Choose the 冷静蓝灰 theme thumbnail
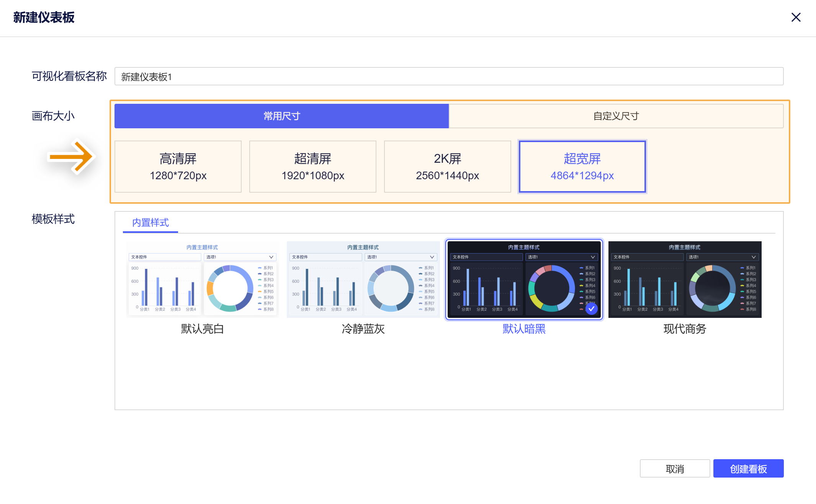This screenshot has width=816, height=504. (x=363, y=280)
